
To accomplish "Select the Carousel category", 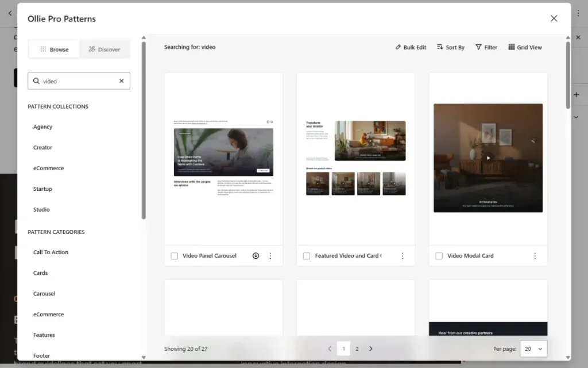I will click(x=44, y=294).
